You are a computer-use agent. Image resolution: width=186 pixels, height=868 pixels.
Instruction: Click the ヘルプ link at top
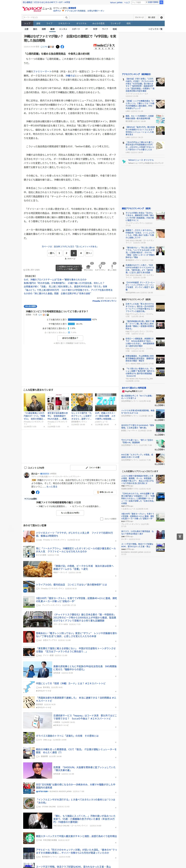127,2
